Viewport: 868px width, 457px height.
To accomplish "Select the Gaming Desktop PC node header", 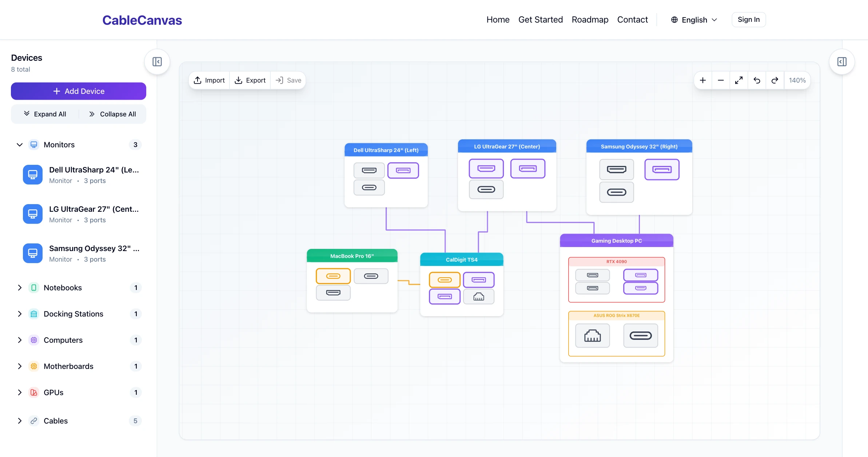I will point(617,241).
